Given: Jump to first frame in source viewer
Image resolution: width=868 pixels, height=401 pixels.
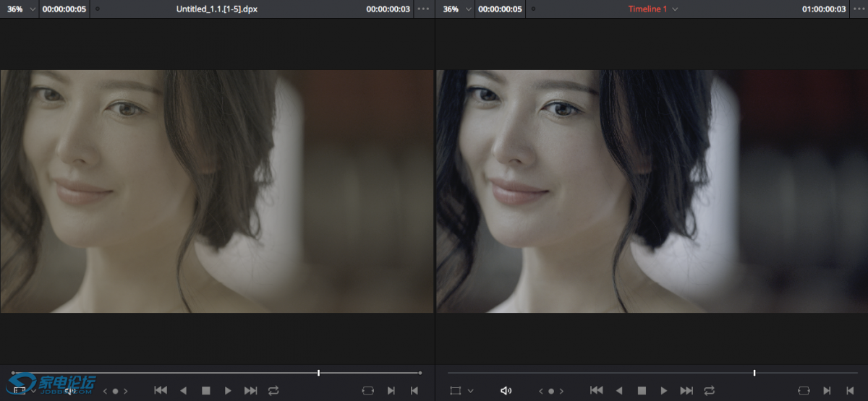Looking at the screenshot, I should click(x=161, y=390).
